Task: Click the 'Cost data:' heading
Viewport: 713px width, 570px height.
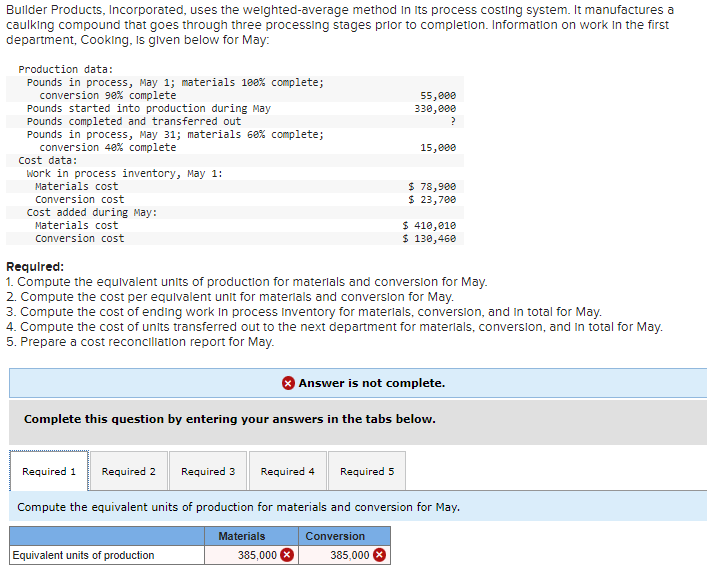Action: tap(48, 160)
